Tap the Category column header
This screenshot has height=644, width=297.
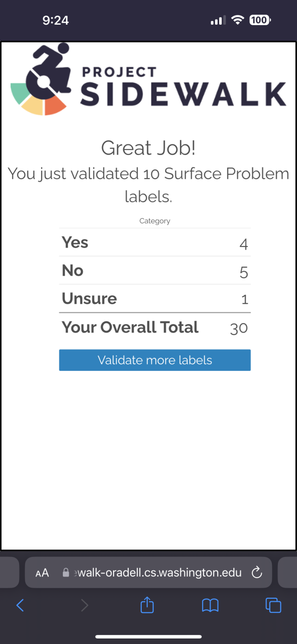pos(155,221)
